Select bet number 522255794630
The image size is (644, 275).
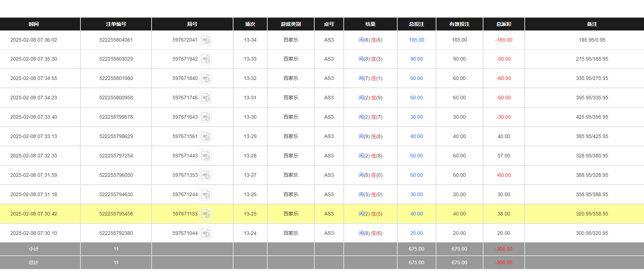(x=116, y=194)
